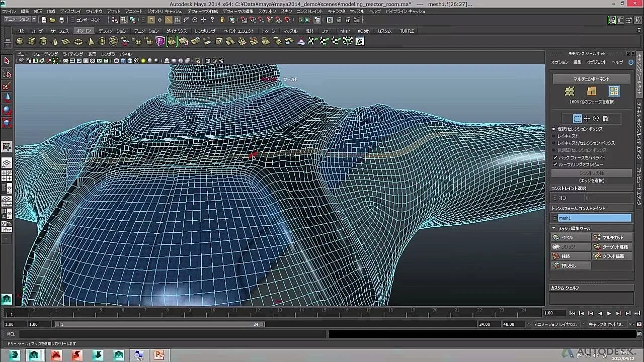The height and width of the screenshot is (362, 644).
Task: Uncheck バック フェースをハイライト checkbox
Action: pyautogui.click(x=555, y=157)
